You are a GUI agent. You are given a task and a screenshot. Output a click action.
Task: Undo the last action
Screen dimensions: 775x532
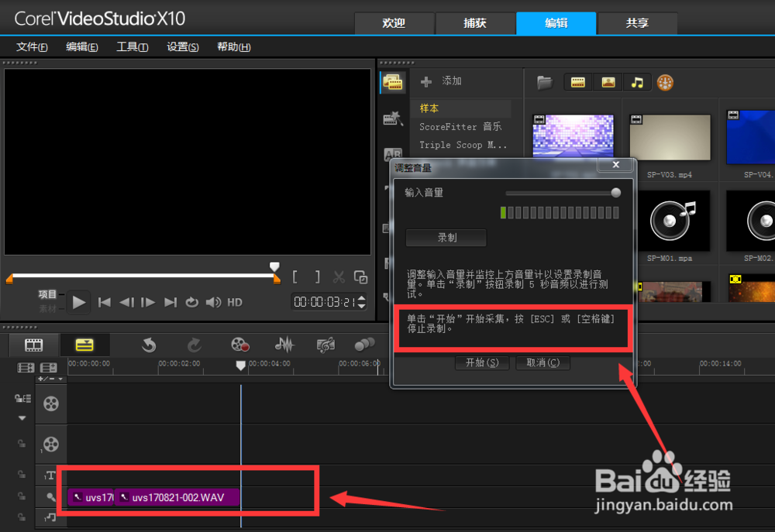click(149, 345)
